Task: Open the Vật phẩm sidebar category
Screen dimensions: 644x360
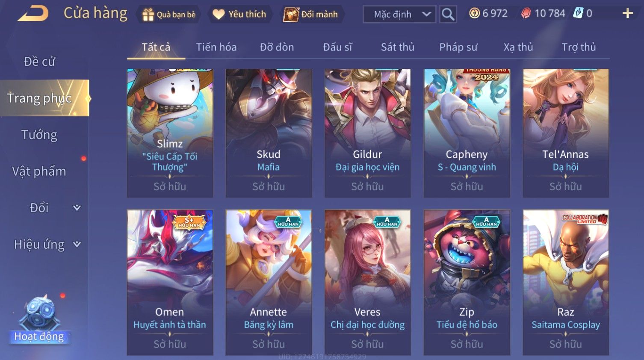Action: pos(39,171)
